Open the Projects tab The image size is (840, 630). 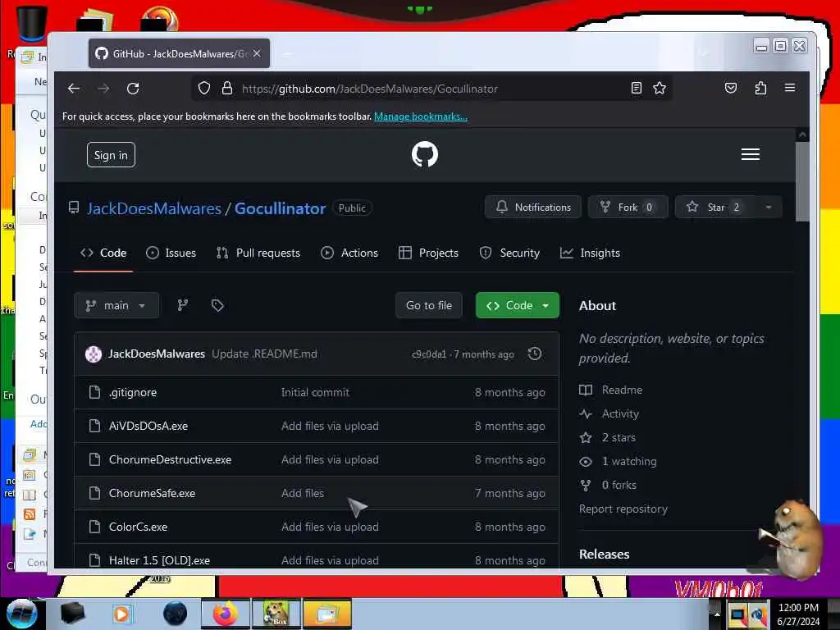[x=428, y=253]
